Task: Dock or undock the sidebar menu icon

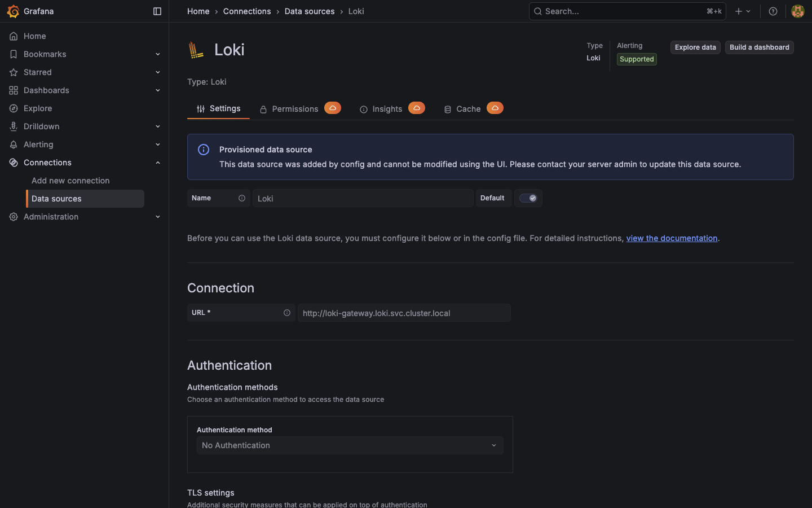Action: click(157, 11)
